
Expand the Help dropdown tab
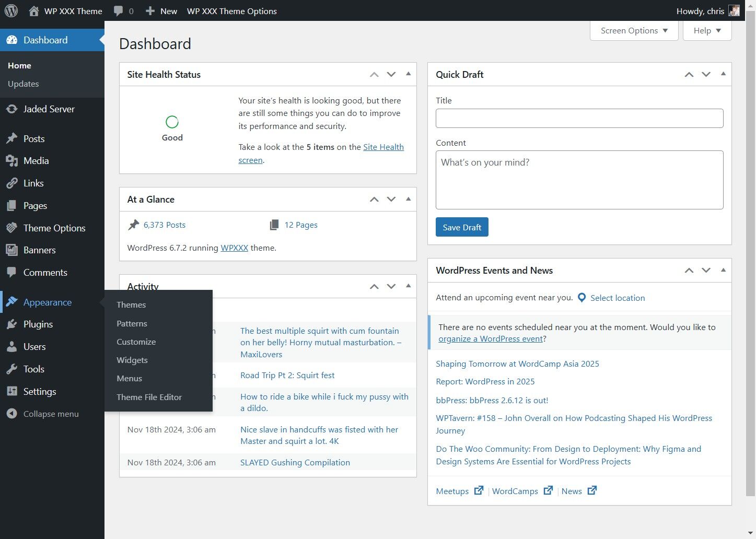tap(707, 31)
